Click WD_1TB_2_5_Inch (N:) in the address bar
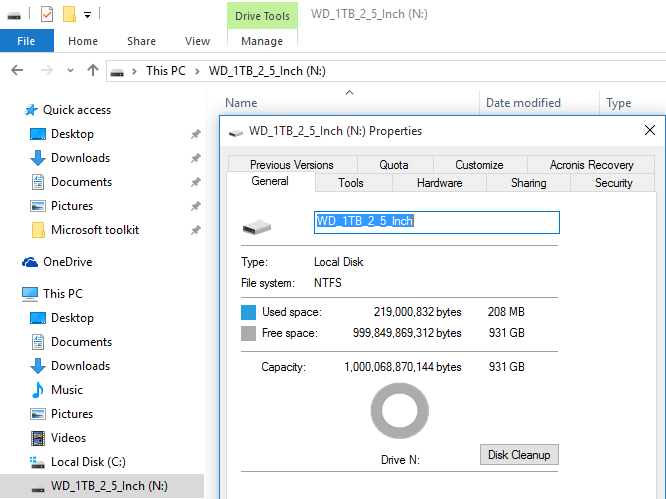The height and width of the screenshot is (499, 666). pyautogui.click(x=267, y=70)
